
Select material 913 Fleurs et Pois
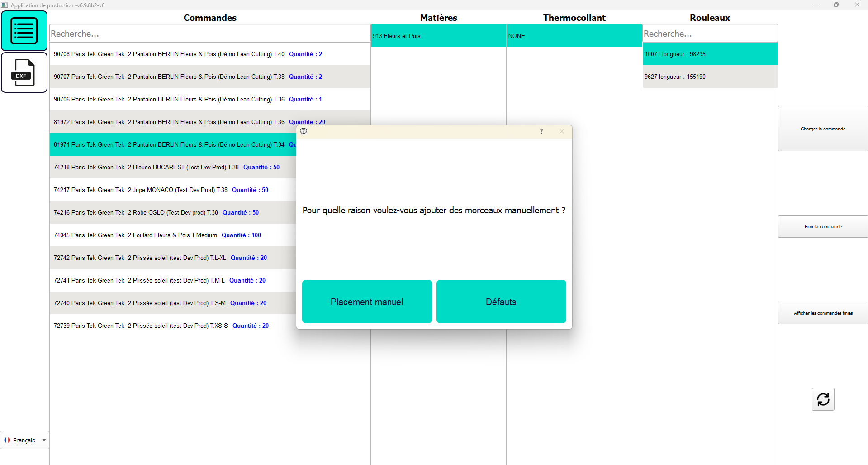438,36
